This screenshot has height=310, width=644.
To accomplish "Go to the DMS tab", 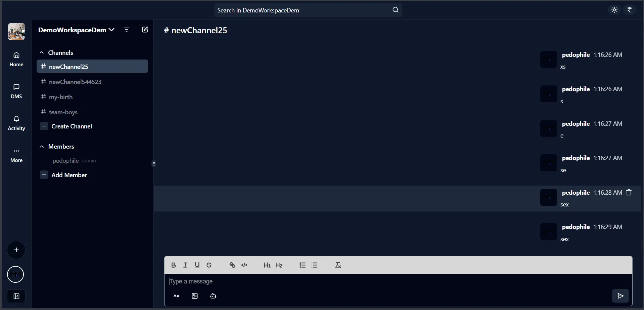I will click(16, 91).
